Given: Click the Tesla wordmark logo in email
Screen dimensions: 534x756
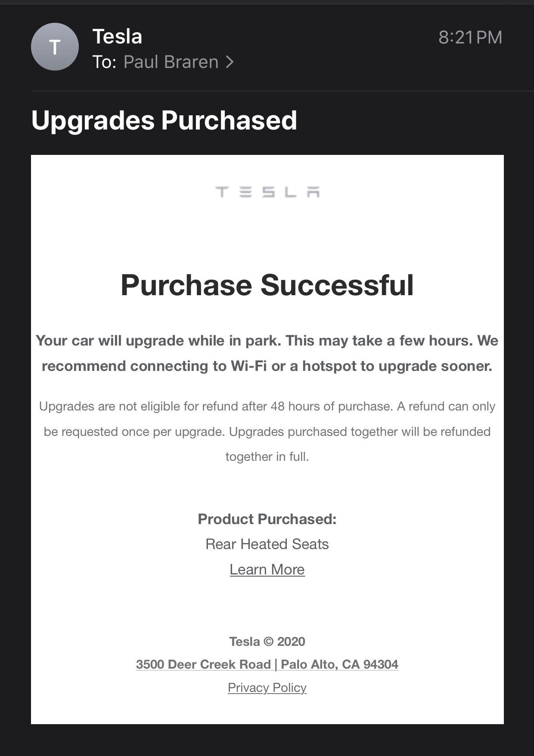Looking at the screenshot, I should tap(267, 192).
